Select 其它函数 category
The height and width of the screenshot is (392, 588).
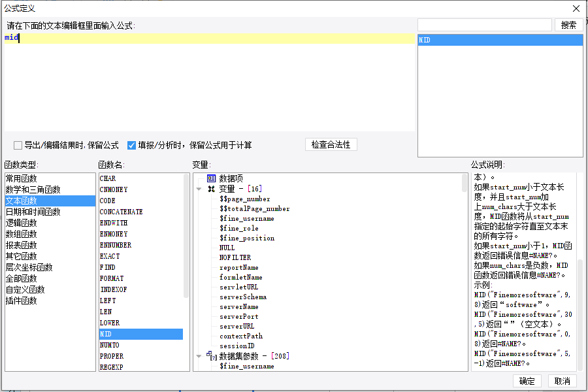(x=50, y=256)
